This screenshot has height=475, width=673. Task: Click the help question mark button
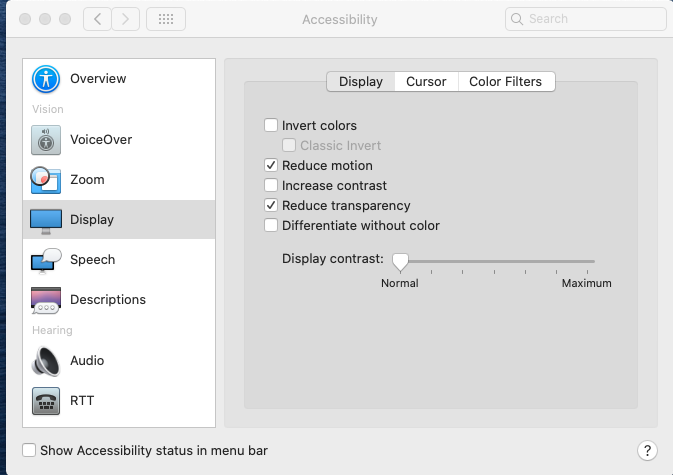tap(647, 451)
